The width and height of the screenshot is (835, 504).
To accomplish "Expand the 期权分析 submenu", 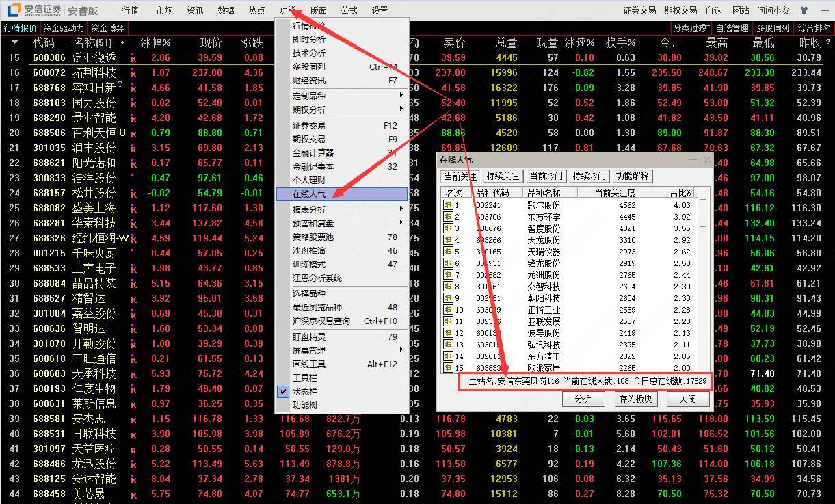I will (x=342, y=109).
